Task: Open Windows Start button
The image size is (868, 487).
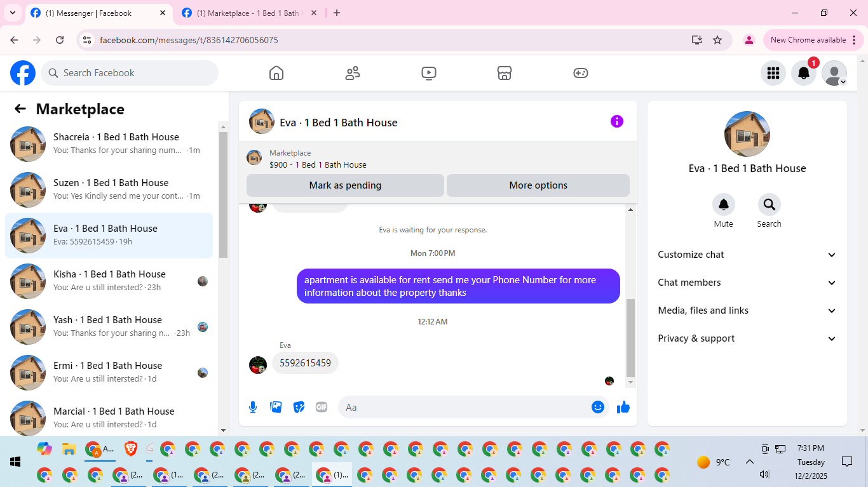Action: coord(15,462)
